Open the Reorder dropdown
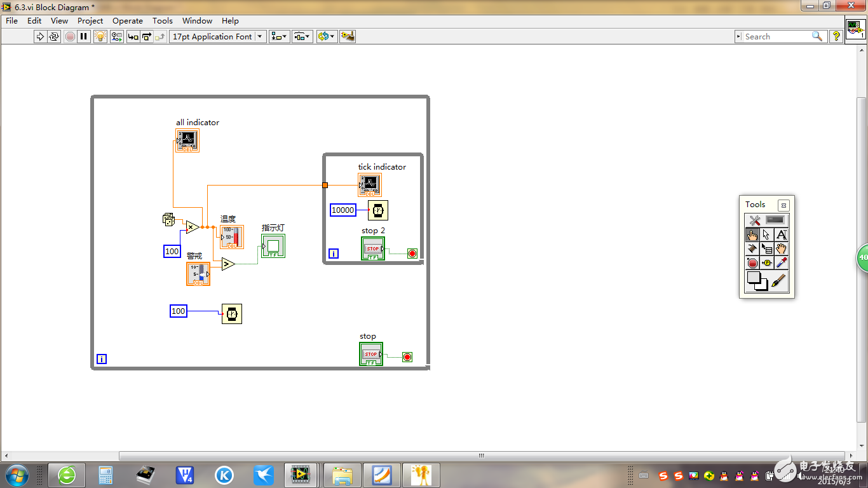 click(326, 37)
